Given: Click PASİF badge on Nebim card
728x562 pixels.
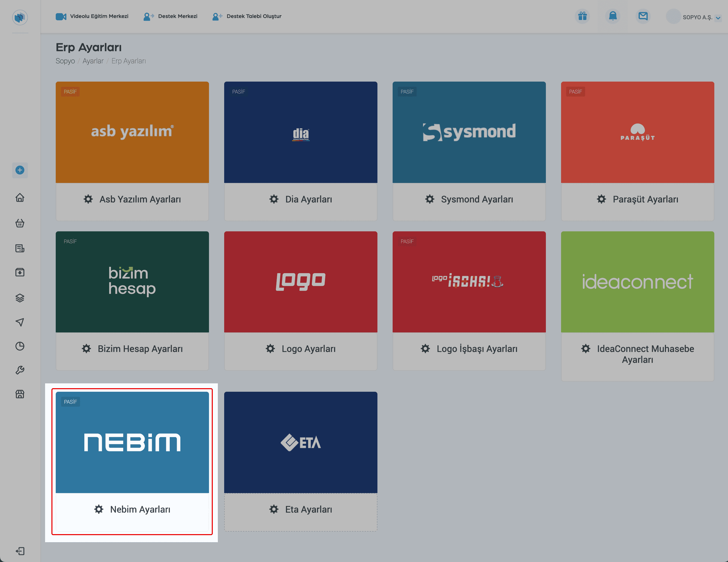Looking at the screenshot, I should click(x=70, y=402).
